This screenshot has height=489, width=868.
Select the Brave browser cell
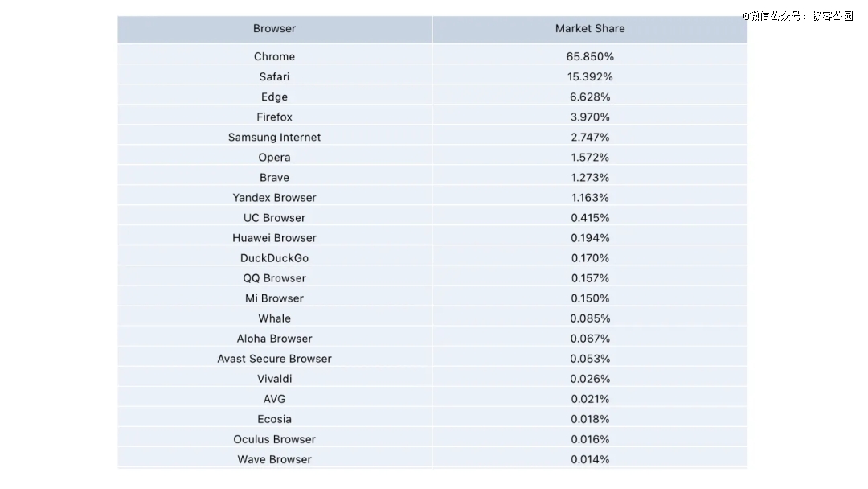point(274,177)
